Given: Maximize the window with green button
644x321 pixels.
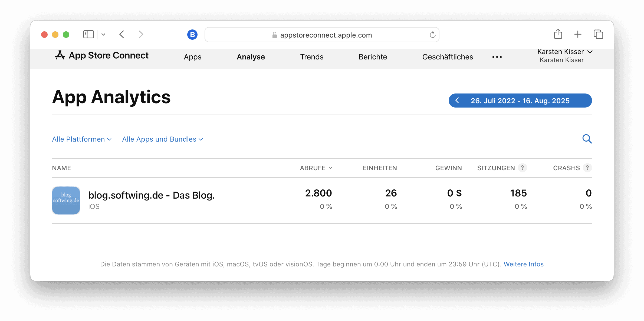Looking at the screenshot, I should click(x=66, y=35).
